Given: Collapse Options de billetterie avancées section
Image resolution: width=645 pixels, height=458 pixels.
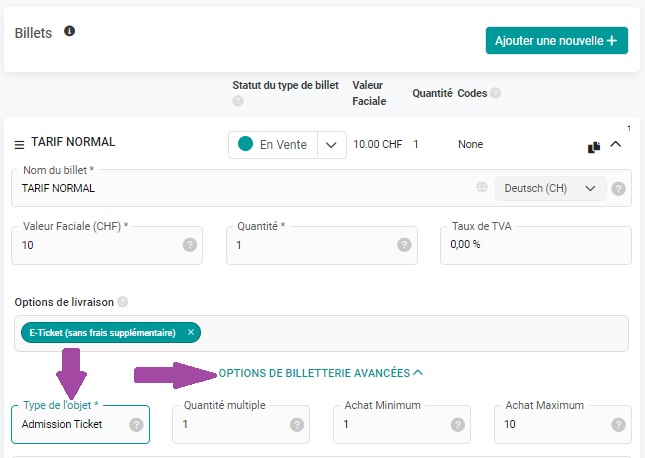Looking at the screenshot, I should [x=320, y=373].
